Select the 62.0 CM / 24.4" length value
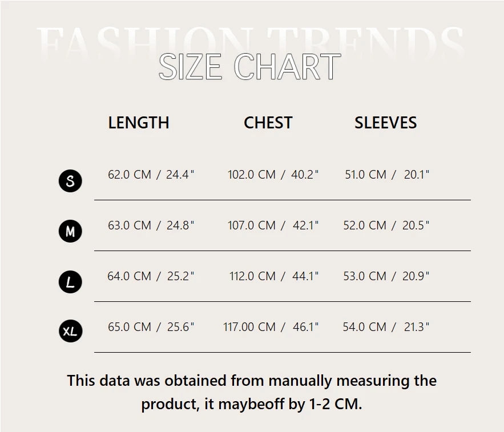This screenshot has height=432, width=504. click(x=151, y=175)
